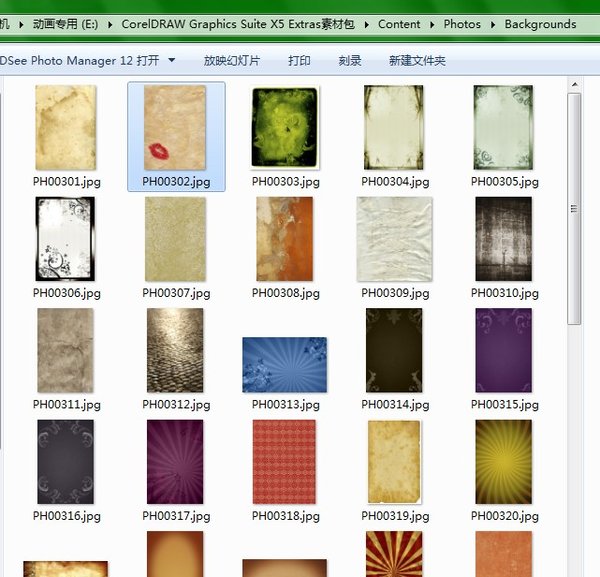Select the PH00307.jpg beige texture thumbnail
600x577 pixels.
click(x=175, y=239)
